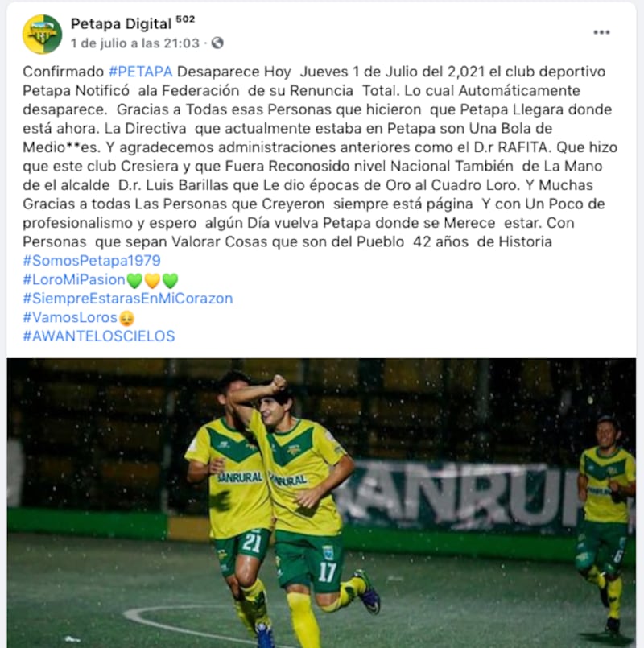Open the post timestamp 1 de julio
This screenshot has width=644, height=648.
[x=135, y=43]
